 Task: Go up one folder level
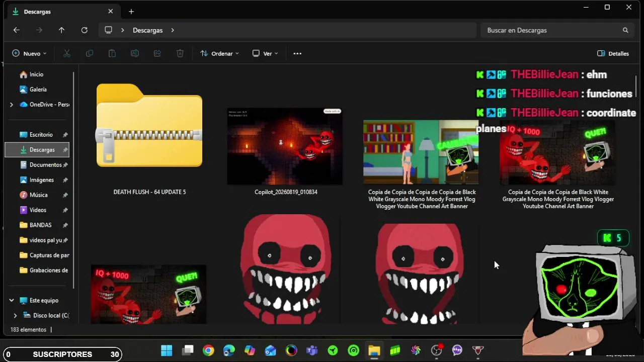[61, 30]
